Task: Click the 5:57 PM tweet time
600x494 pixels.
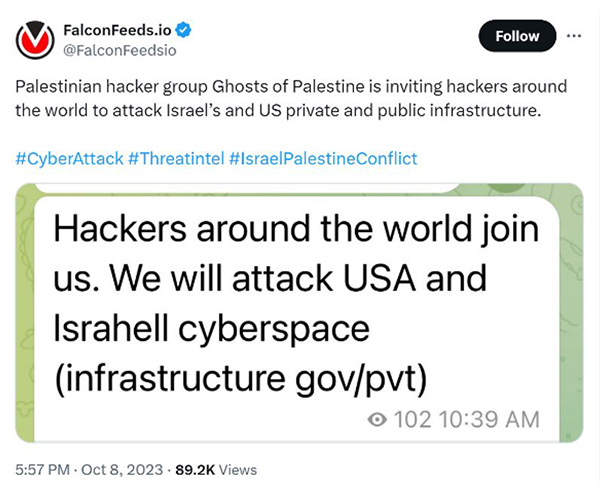Action: (40, 469)
